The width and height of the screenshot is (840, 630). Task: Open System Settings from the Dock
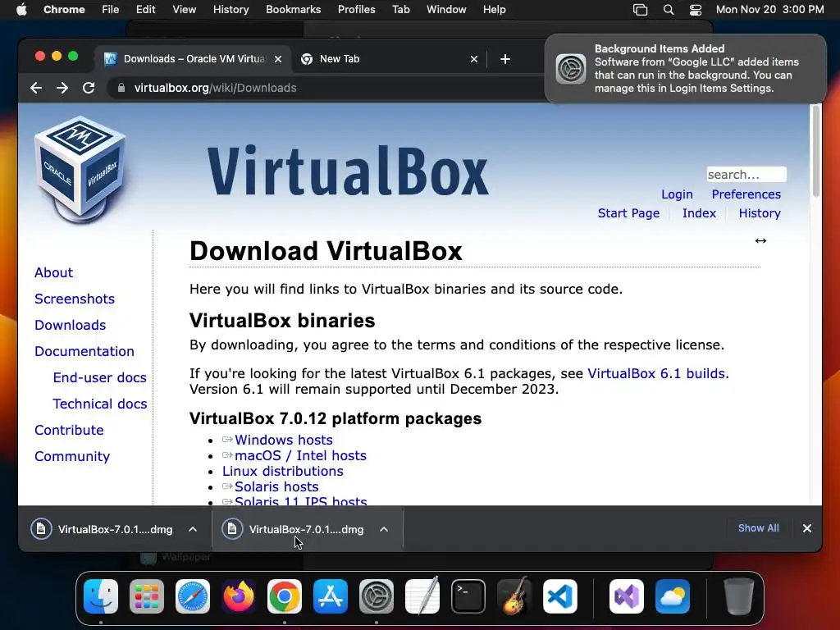tap(376, 596)
